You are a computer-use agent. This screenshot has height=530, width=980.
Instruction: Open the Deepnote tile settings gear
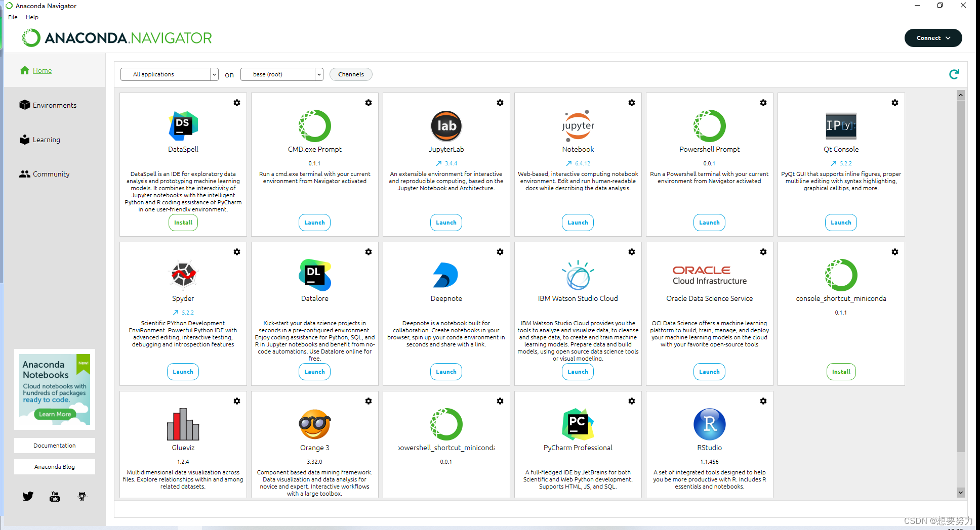click(500, 252)
